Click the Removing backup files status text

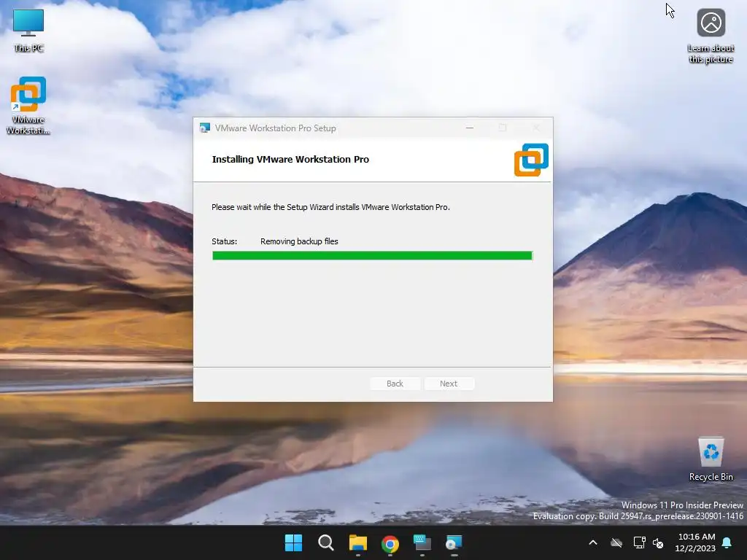pyautogui.click(x=299, y=241)
